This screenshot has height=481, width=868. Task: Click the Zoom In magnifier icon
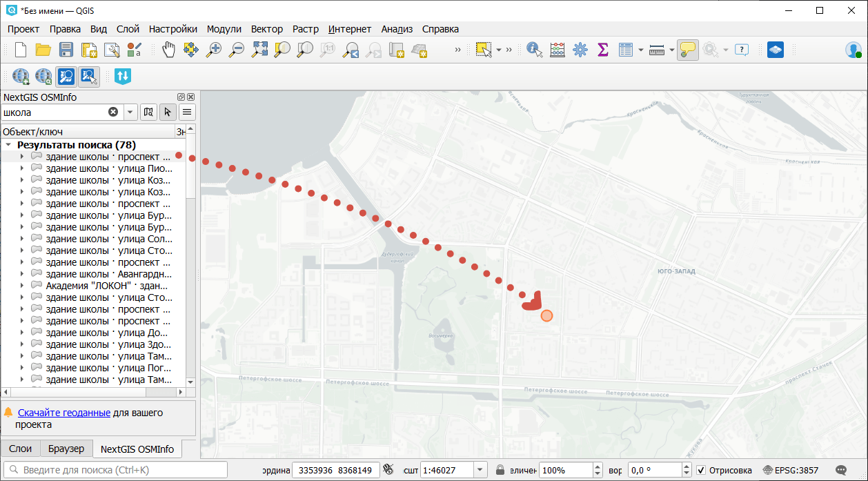point(214,50)
